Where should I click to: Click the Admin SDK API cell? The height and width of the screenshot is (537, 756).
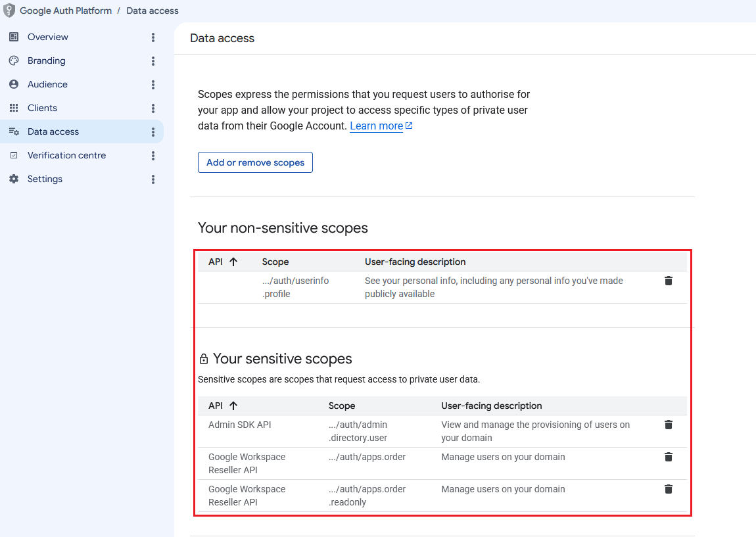[x=240, y=425]
